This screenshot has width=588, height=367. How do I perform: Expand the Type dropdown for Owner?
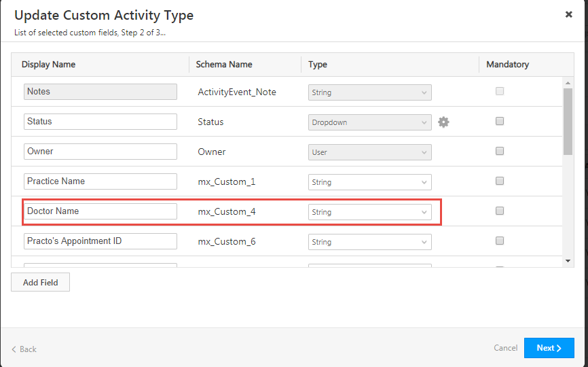[369, 152]
